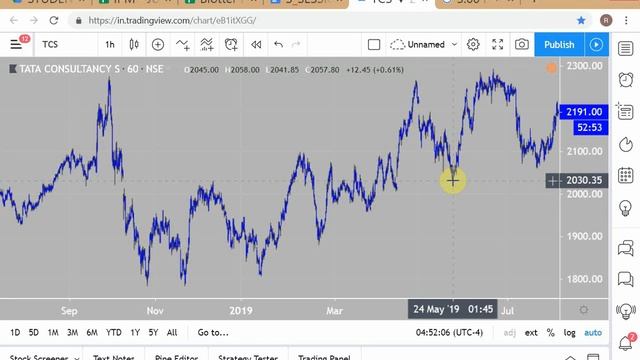Open the browser profile avatar
The height and width of the screenshot is (360, 640).
pyautogui.click(x=606, y=20)
